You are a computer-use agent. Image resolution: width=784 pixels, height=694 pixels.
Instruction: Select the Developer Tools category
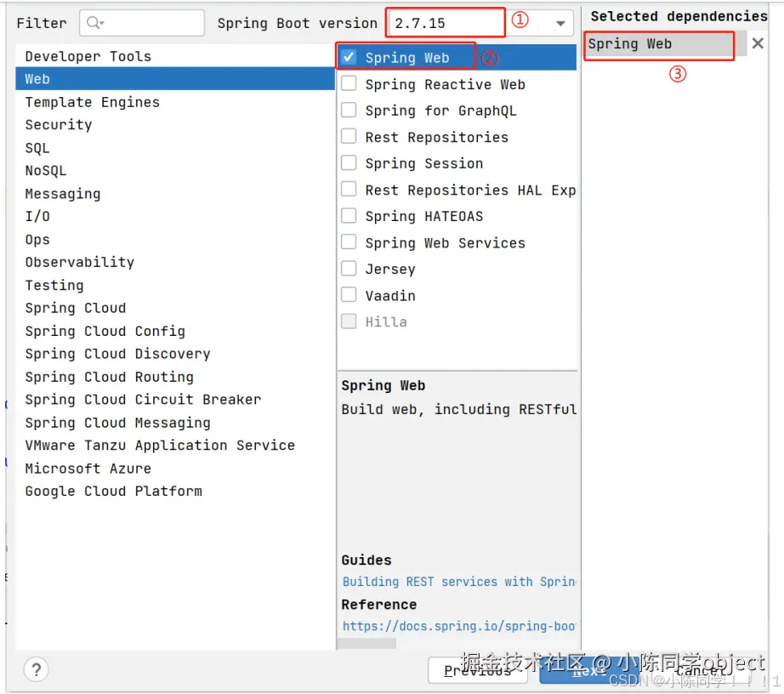pyautogui.click(x=175, y=56)
